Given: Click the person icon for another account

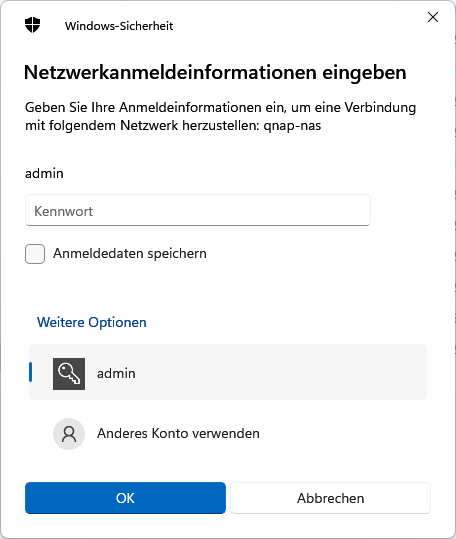Looking at the screenshot, I should coord(69,434).
